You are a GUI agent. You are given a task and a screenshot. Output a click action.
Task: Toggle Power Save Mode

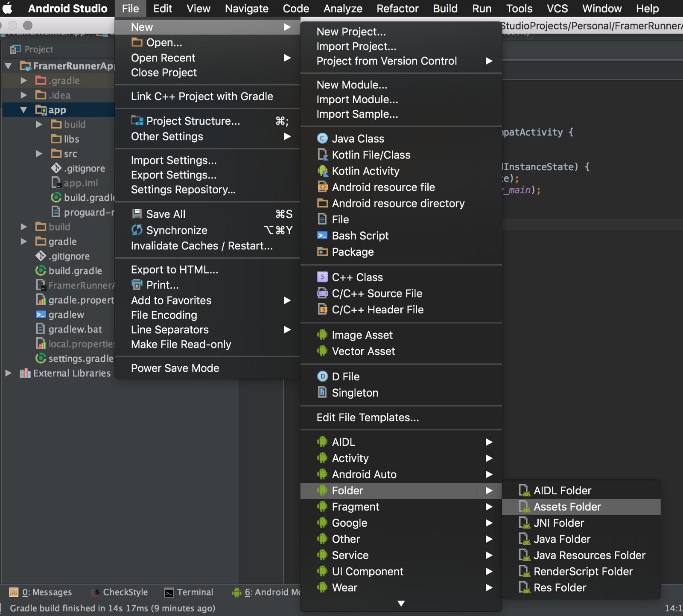pyautogui.click(x=175, y=368)
